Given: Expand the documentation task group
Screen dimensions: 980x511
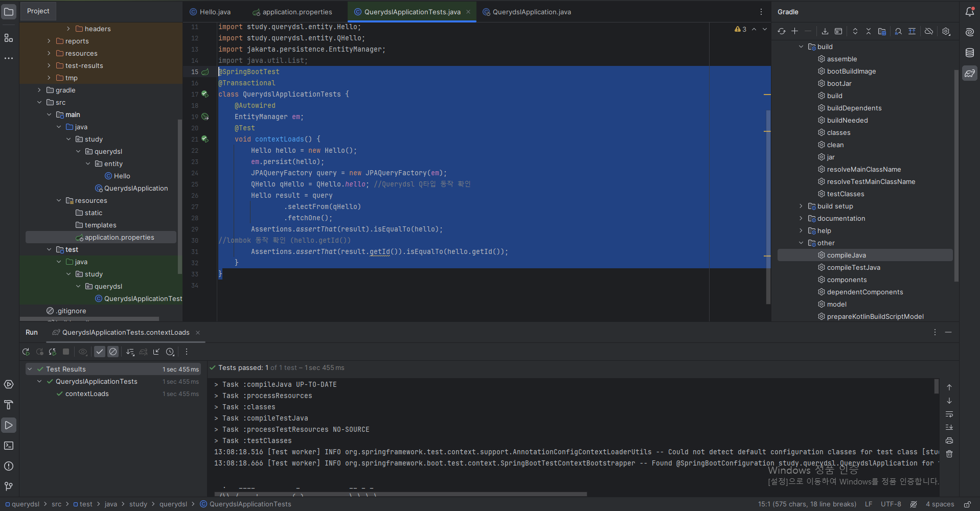Looking at the screenshot, I should [x=801, y=218].
